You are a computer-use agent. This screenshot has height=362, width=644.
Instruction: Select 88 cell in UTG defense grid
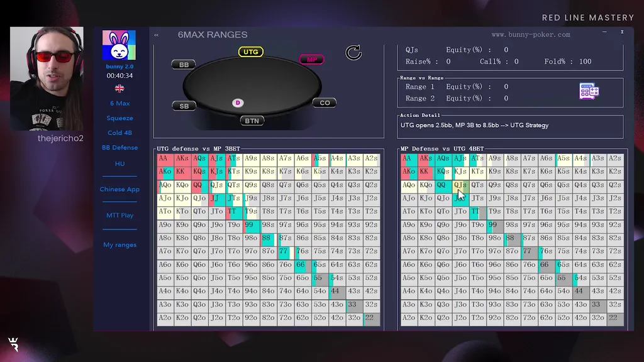[x=268, y=238]
